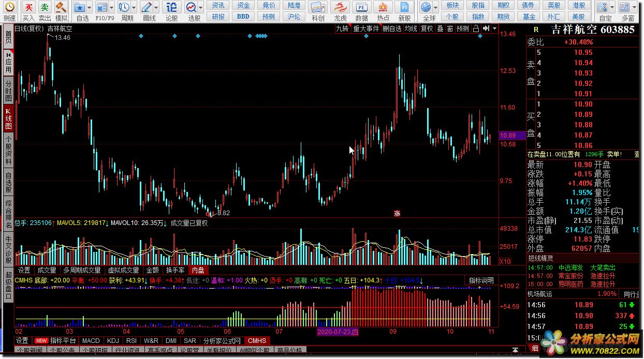Open the 选股 stock screener icon
Image resolution: width=644 pixels, height=359 pixels.
tap(191, 7)
